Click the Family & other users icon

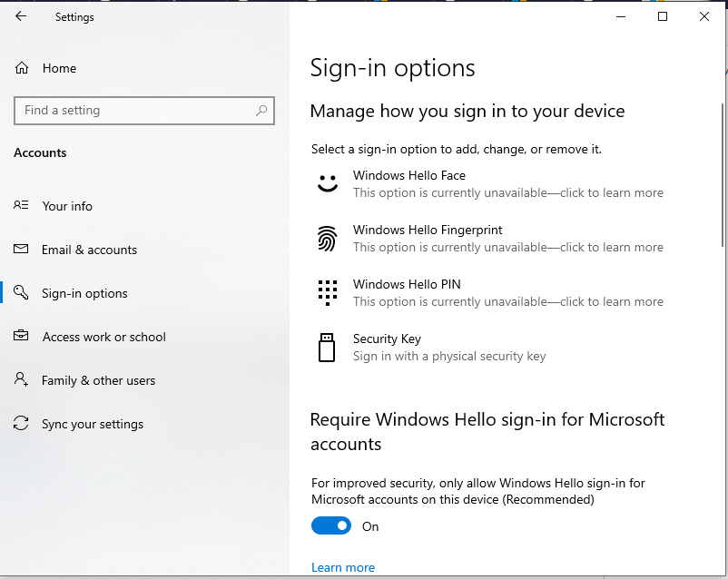21,380
